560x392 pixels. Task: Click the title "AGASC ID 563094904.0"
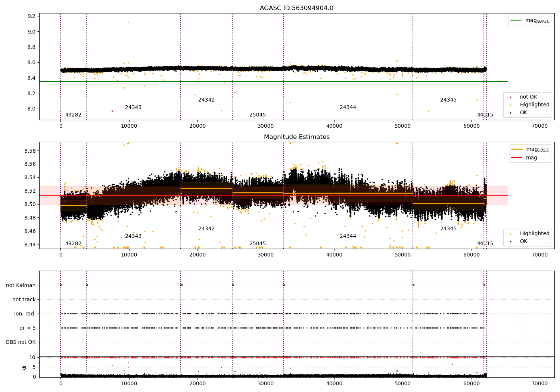coord(296,8)
